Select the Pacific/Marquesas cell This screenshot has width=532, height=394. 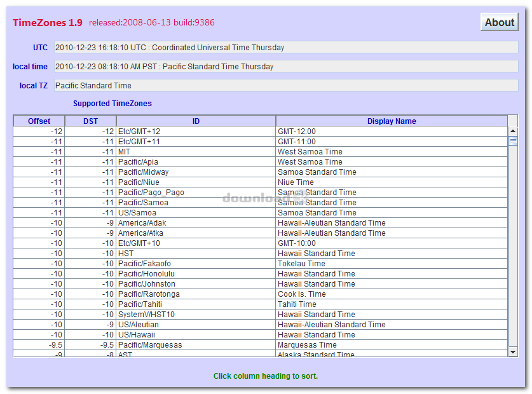[x=196, y=345]
